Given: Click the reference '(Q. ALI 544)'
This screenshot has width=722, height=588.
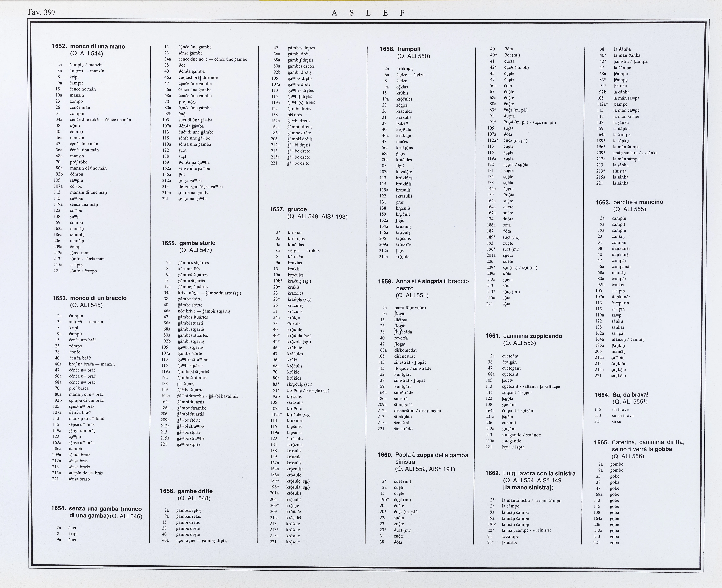Looking at the screenshot, I should click(x=86, y=54).
